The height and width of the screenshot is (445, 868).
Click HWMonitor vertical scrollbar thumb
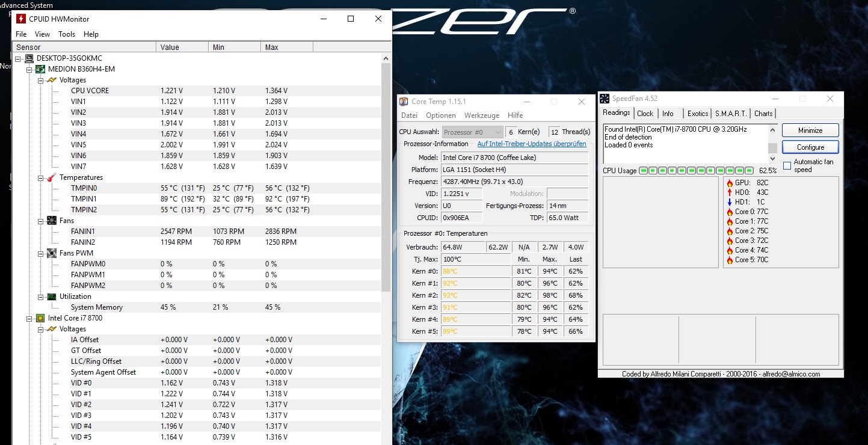coord(386,177)
